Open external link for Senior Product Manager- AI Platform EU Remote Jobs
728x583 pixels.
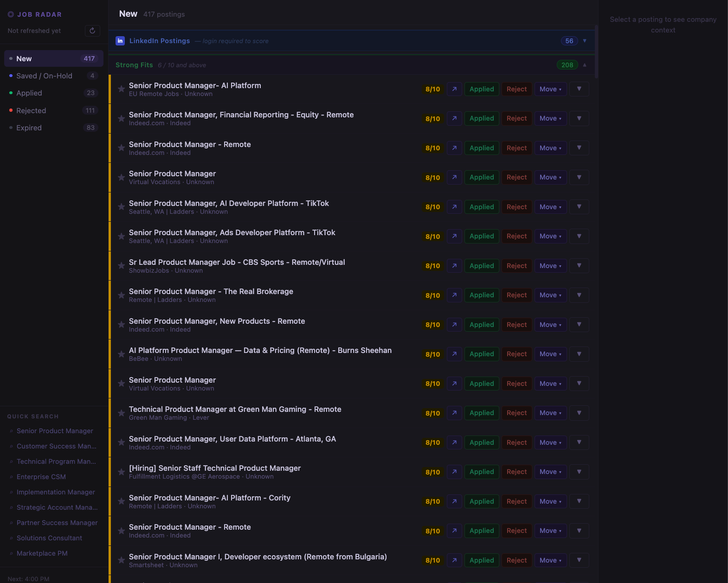[x=454, y=89]
